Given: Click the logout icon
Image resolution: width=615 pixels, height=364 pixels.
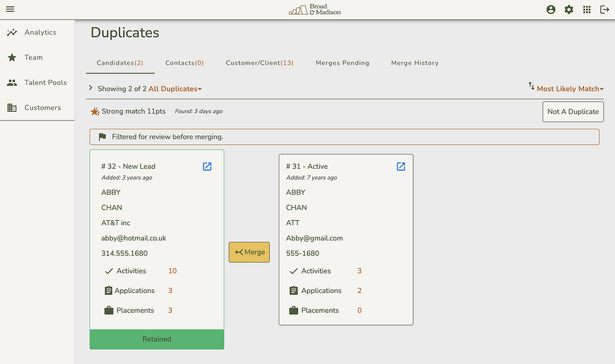Looking at the screenshot, I should pyautogui.click(x=604, y=9).
